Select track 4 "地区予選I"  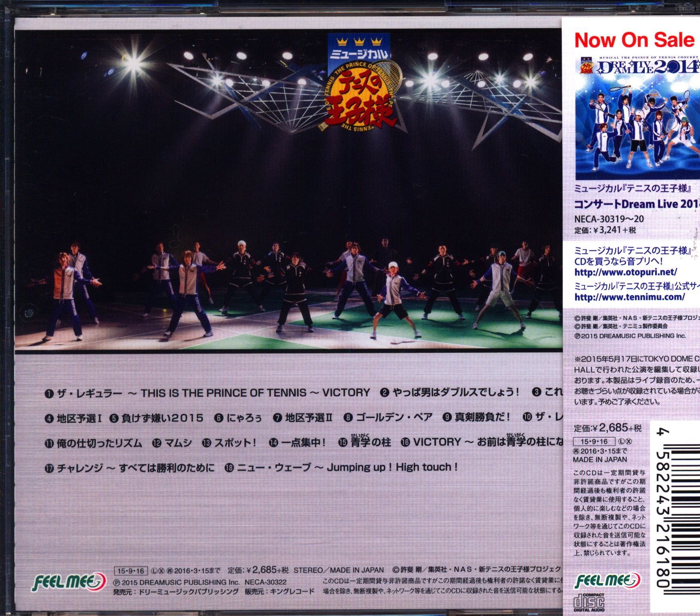pos(73,418)
